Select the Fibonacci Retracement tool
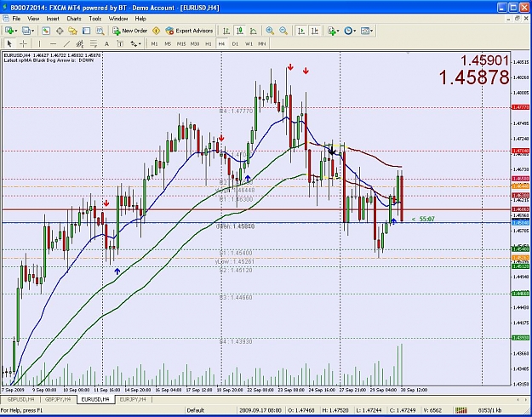Screen dimensions: 532x417 coord(94,43)
